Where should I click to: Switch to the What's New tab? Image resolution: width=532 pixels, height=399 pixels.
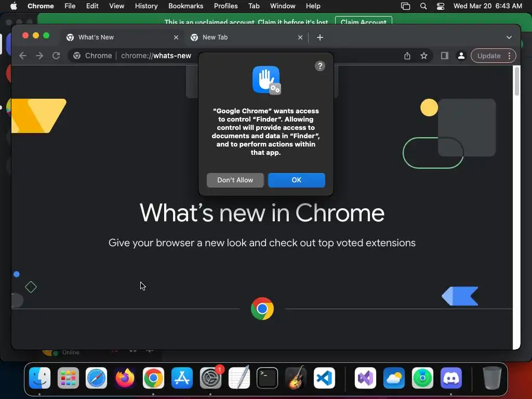click(x=122, y=37)
